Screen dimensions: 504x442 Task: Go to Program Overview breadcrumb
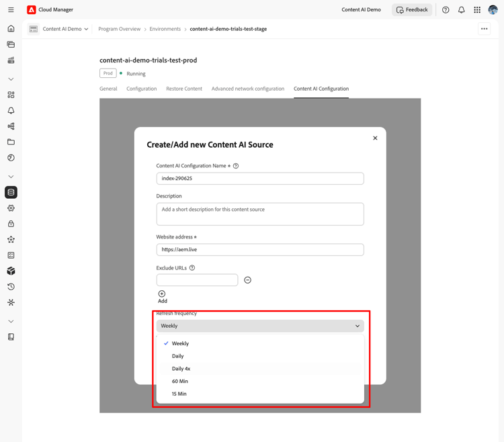point(119,29)
